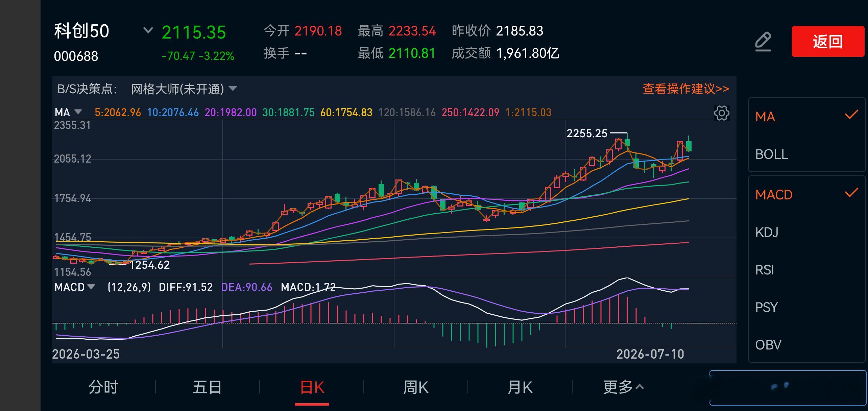Switch to 周K tab

pos(416,387)
